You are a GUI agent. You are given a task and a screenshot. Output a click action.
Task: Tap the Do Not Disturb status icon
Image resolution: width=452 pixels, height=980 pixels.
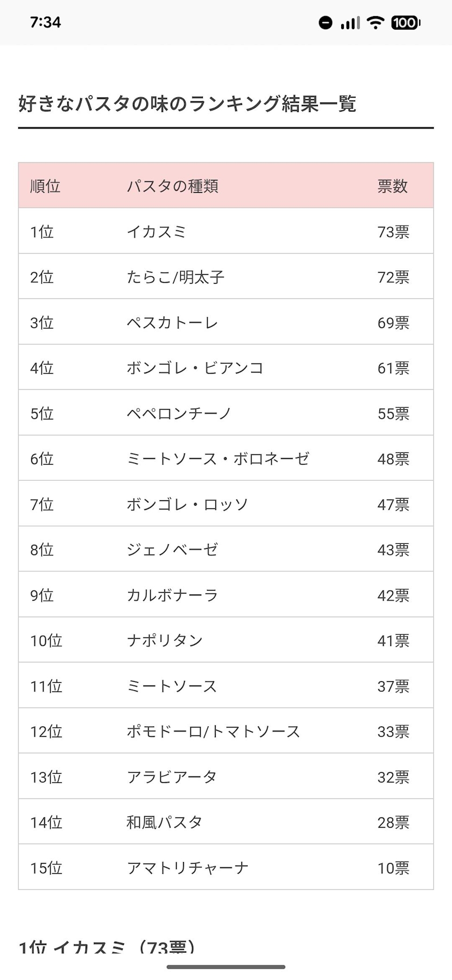pyautogui.click(x=325, y=23)
